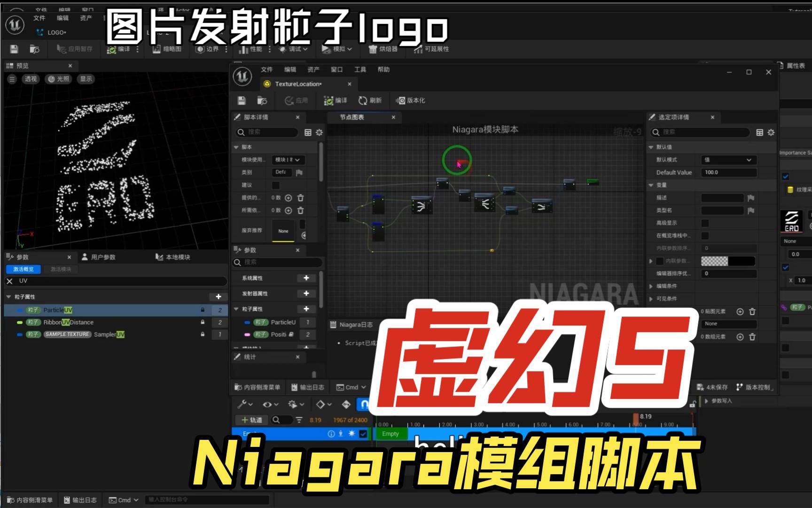Toggle the emitter track enabled checkbox in timeline

point(363,434)
